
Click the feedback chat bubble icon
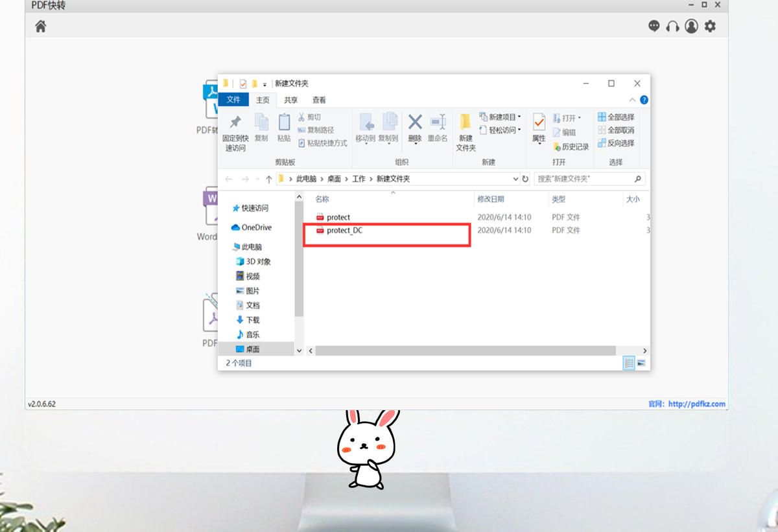pyautogui.click(x=654, y=26)
